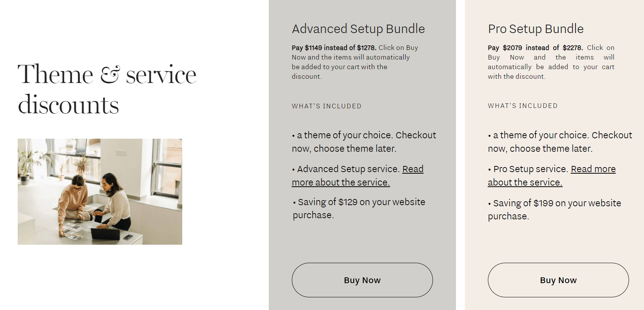Screen dimensions: 644x310
Task: Open the Pro Setup service read-more link
Action: (552, 176)
